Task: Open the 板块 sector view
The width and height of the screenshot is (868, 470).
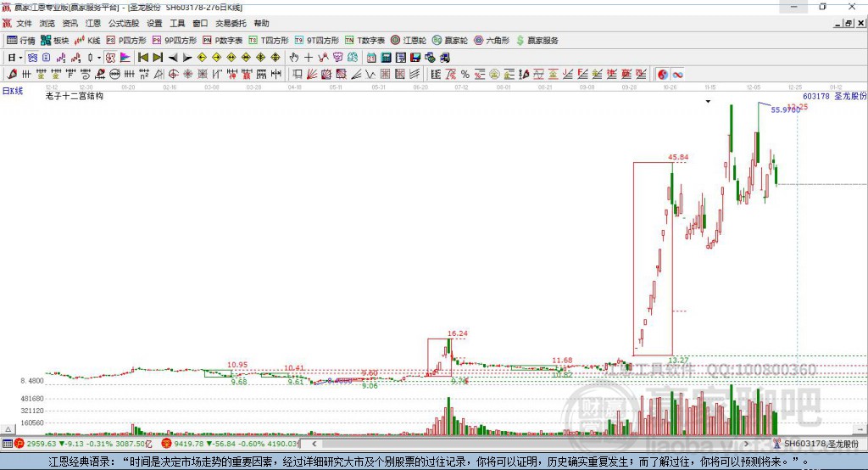Action: tap(55, 41)
